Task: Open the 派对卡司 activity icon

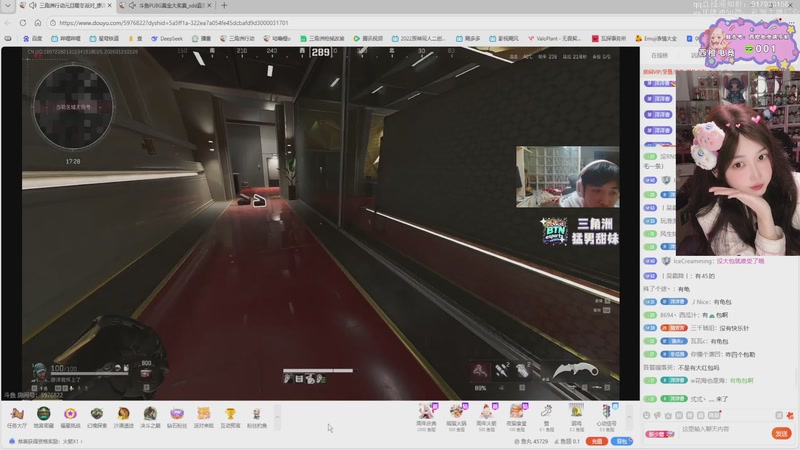Action: [x=204, y=417]
